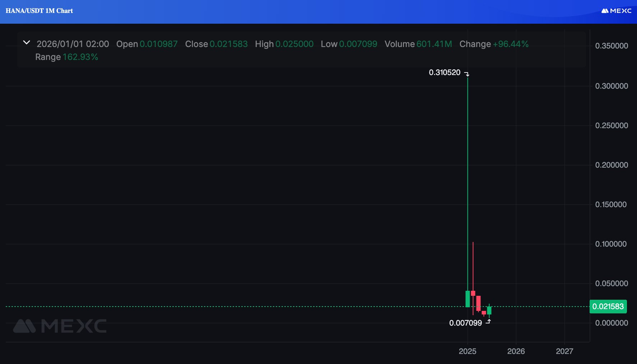Click the 0.250000 price axis label
This screenshot has width=637, height=364.
(612, 126)
